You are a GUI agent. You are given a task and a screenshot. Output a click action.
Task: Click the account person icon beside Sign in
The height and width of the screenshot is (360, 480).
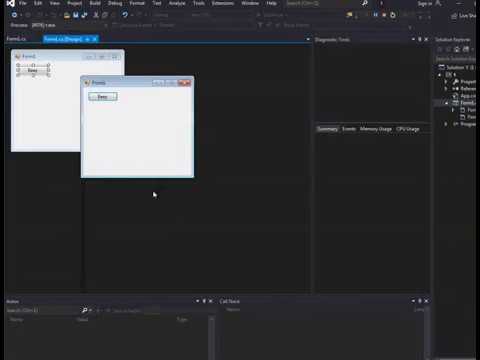click(439, 3)
